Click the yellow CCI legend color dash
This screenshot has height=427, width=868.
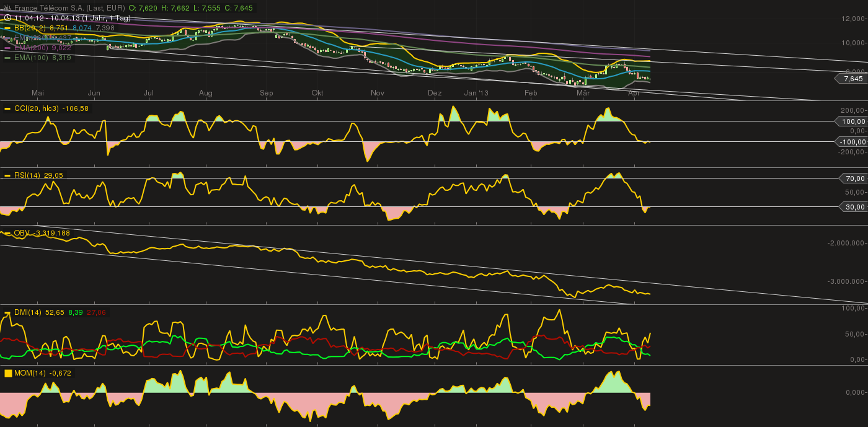pyautogui.click(x=7, y=108)
